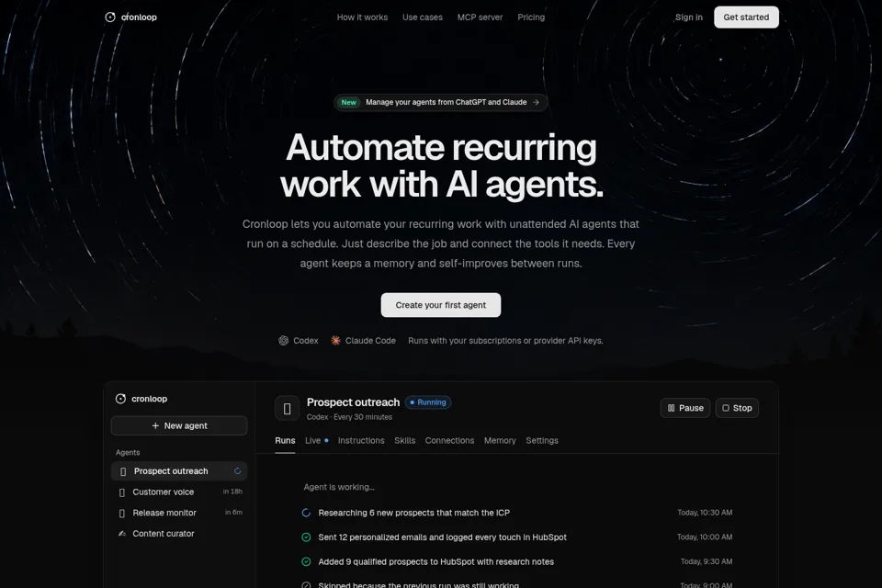Open the How it works page
Viewport: 882px width, 588px height.
[x=362, y=17]
